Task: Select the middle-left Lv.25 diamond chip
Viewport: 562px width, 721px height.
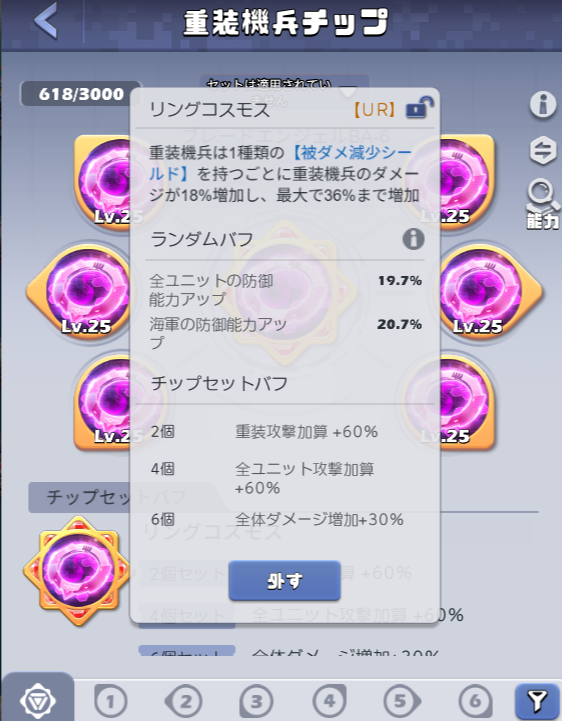Action: point(80,292)
